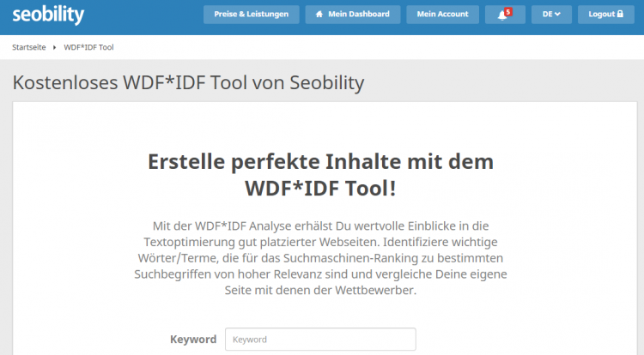Open Preise & Leistungen page
644x355 pixels.
point(252,15)
